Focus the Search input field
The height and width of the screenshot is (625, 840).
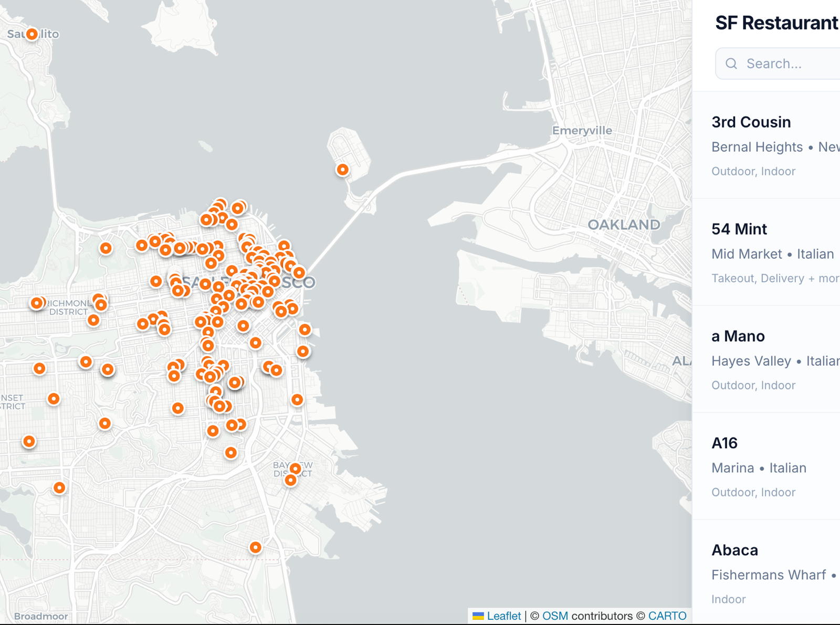(x=787, y=63)
